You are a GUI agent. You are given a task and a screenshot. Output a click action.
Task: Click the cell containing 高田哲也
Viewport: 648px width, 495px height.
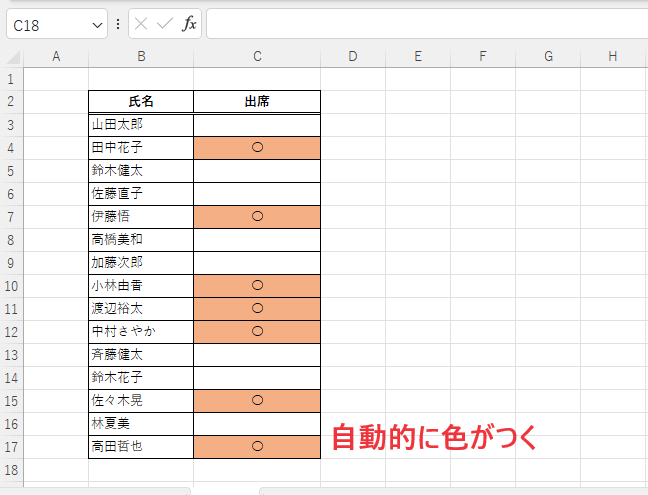(141, 447)
